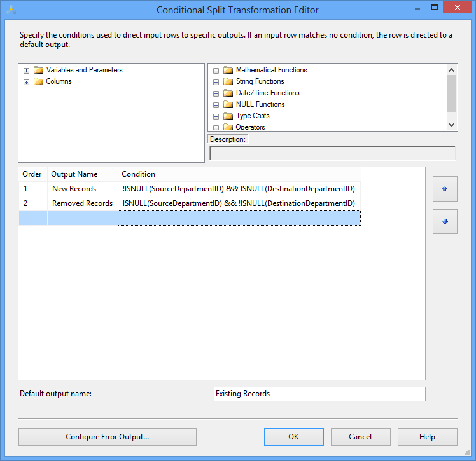Image resolution: width=476 pixels, height=461 pixels.
Task: Click the move down arrow button
Action: tap(445, 221)
